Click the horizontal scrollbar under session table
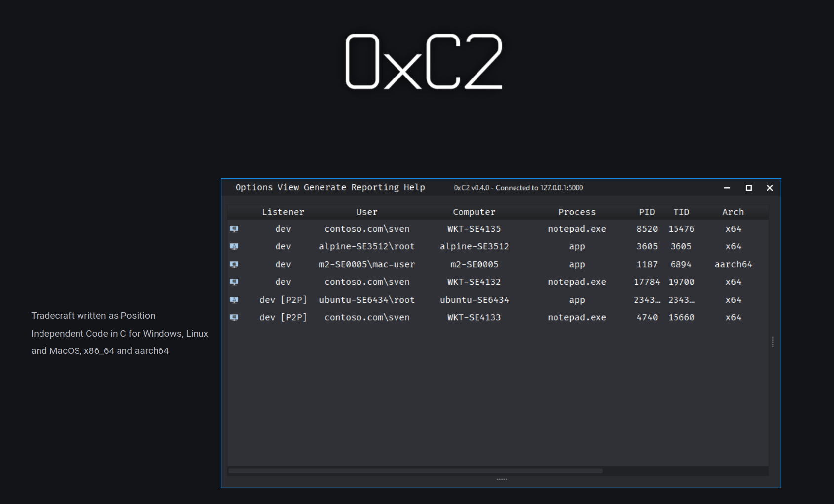 coord(415,471)
